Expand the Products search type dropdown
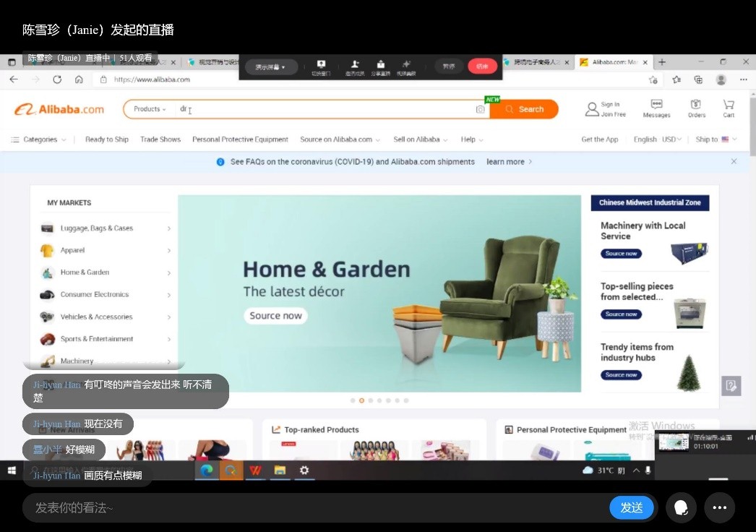 point(150,109)
